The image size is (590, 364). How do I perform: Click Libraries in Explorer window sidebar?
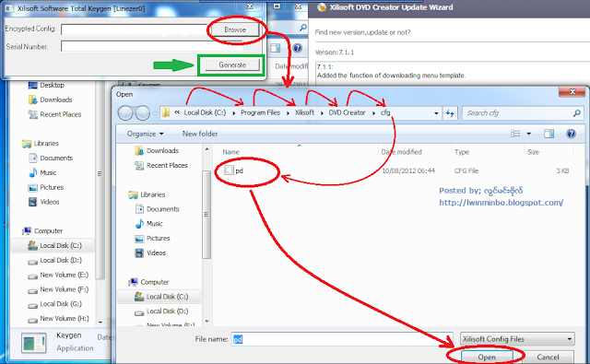pyautogui.click(x=41, y=143)
